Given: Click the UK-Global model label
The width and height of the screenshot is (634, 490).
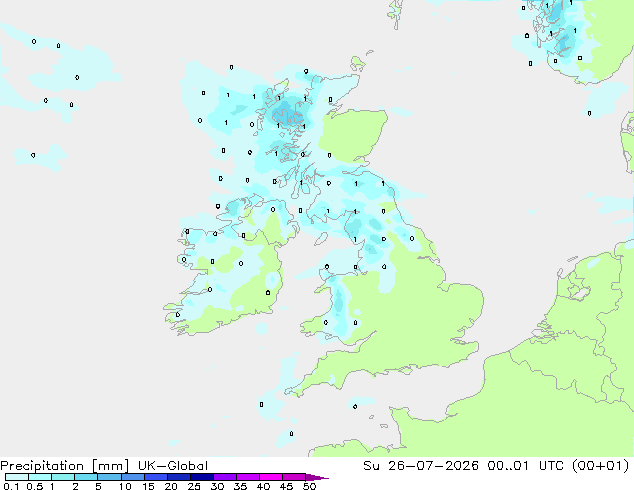Looking at the screenshot, I should coord(173,466).
